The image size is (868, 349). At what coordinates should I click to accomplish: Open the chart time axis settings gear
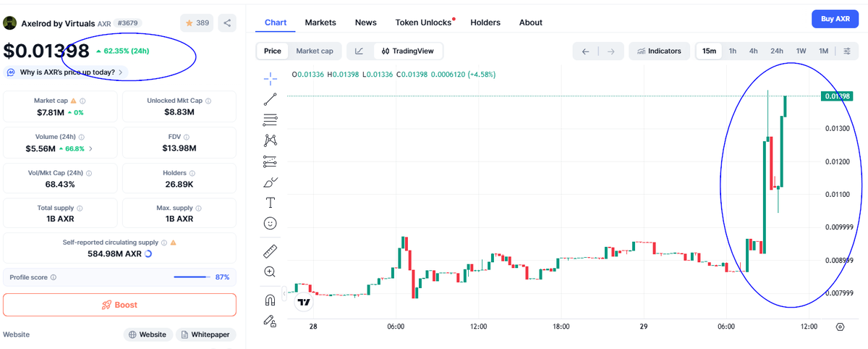(840, 327)
